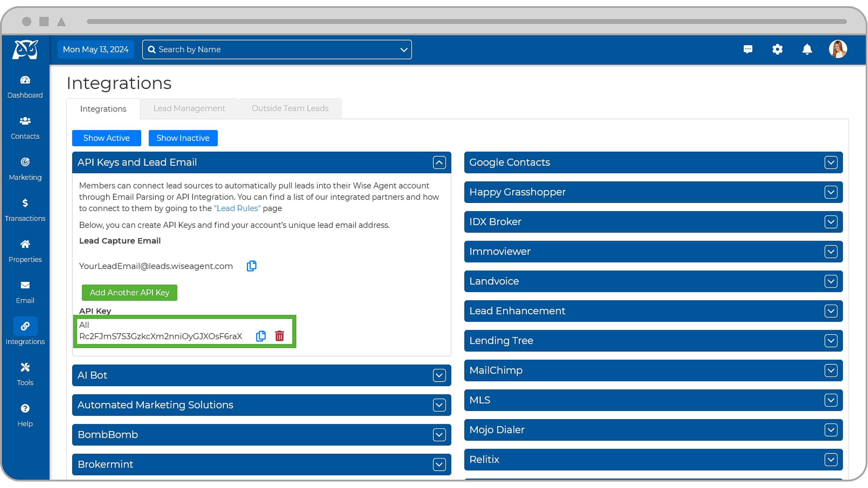Screen dimensions: 868x488
Task: Click the Wise Agent owl logo
Action: pyautogui.click(x=25, y=49)
